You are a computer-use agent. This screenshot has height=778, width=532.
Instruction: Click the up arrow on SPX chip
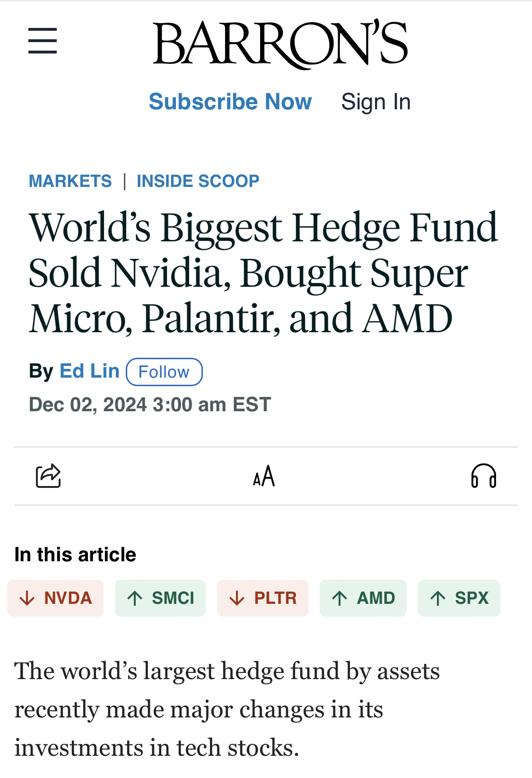pos(438,598)
